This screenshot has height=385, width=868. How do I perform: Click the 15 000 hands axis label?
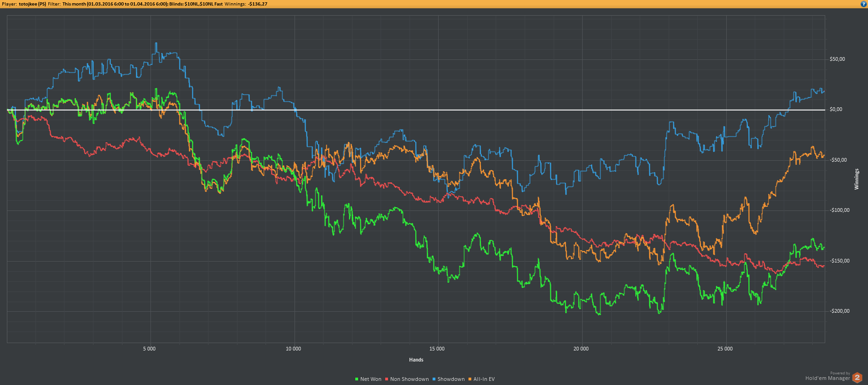[x=437, y=349]
